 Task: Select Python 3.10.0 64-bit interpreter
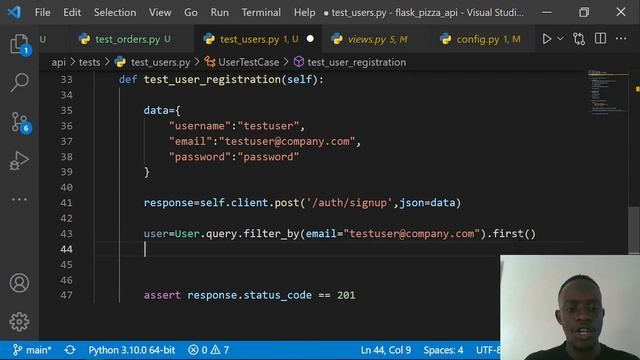pos(131,350)
